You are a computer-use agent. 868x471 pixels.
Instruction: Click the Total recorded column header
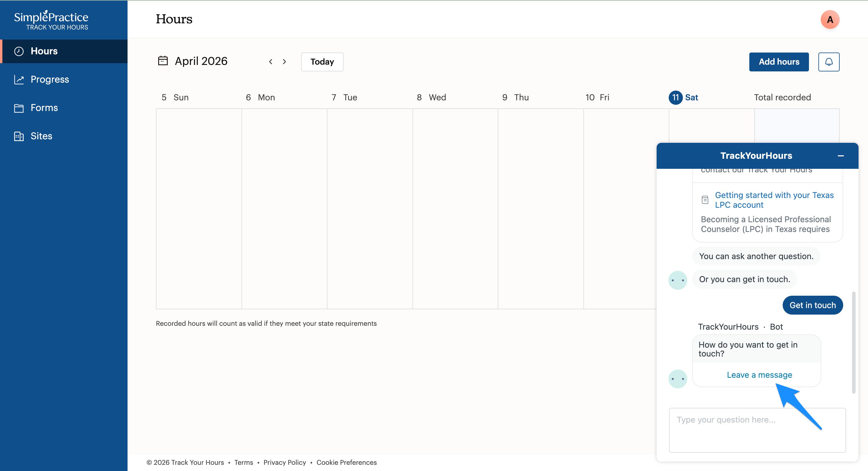click(782, 97)
